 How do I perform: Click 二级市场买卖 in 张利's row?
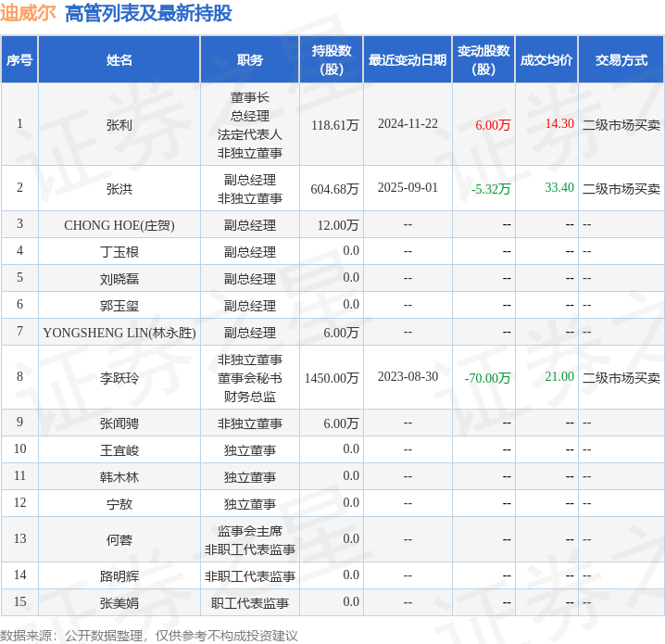(621, 125)
